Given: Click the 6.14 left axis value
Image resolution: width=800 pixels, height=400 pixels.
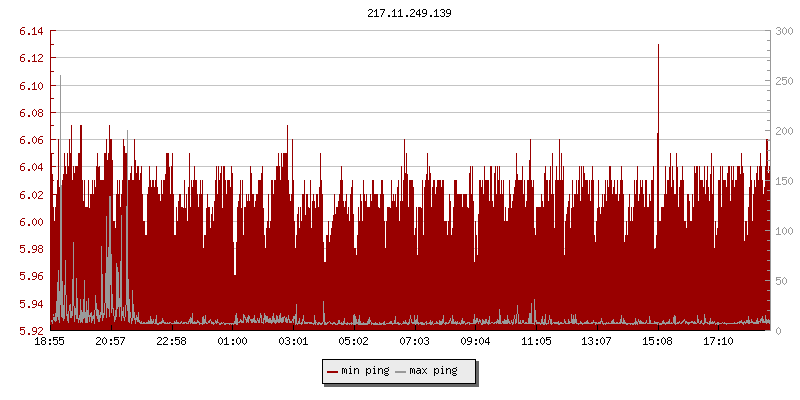Looking at the screenshot, I should point(32,31).
